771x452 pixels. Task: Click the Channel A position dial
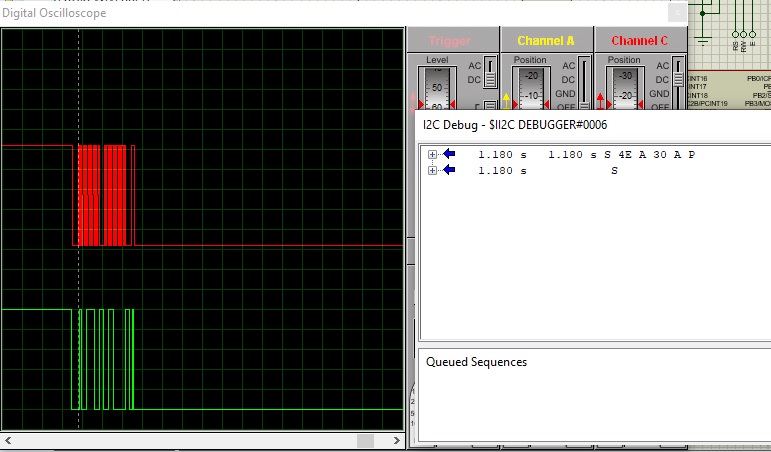pos(530,88)
